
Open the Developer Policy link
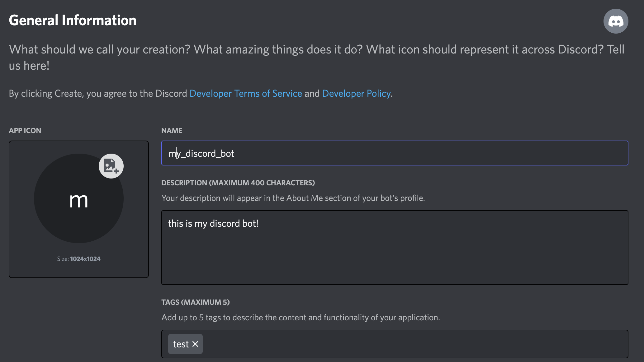pyautogui.click(x=356, y=93)
